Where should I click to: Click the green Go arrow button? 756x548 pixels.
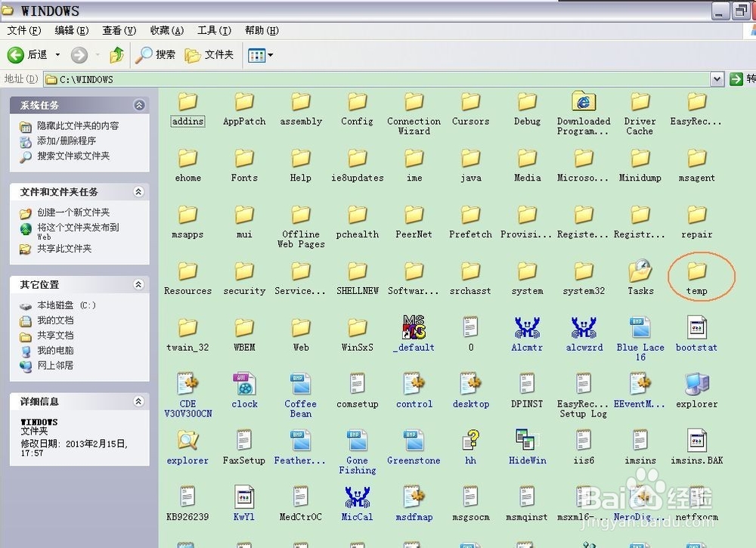736,79
